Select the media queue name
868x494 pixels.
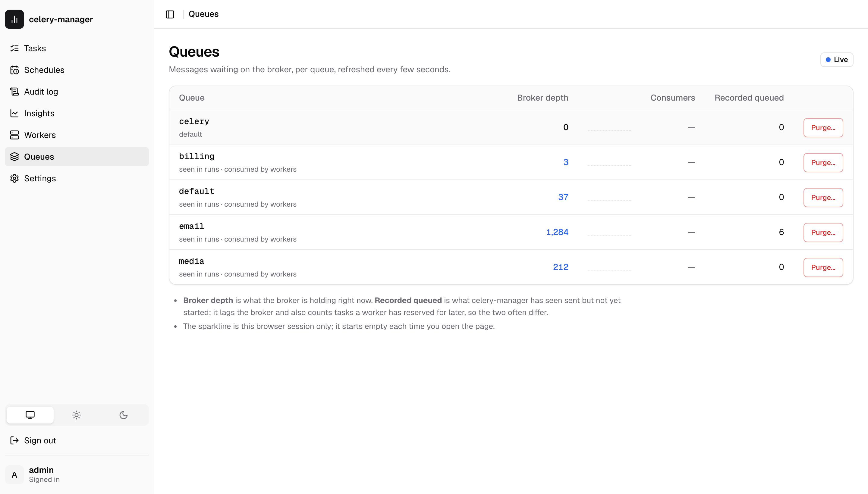coord(191,261)
